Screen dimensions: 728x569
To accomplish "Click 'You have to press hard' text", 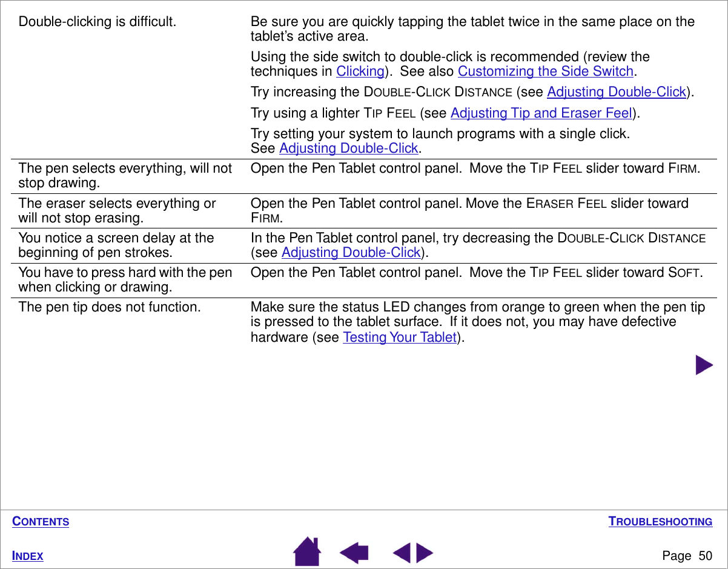I will pyautogui.click(x=125, y=279).
